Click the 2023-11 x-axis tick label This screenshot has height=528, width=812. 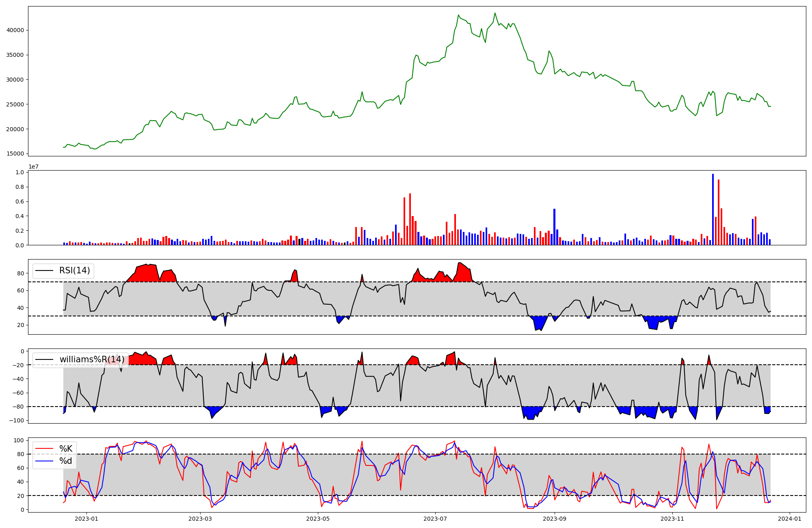click(672, 519)
